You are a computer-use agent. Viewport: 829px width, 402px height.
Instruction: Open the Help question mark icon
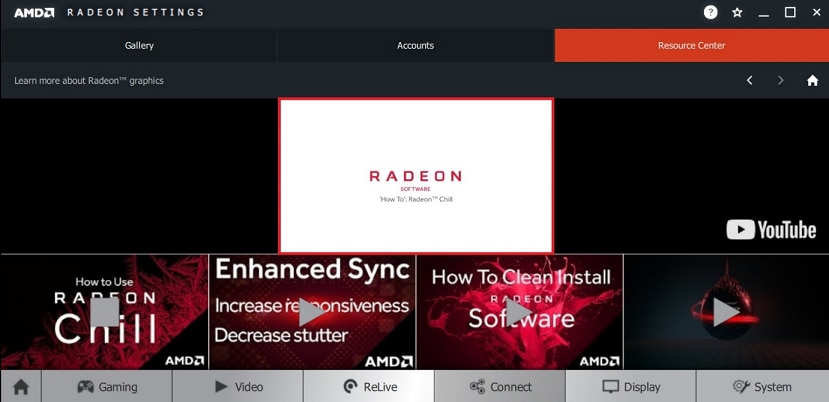coord(710,13)
